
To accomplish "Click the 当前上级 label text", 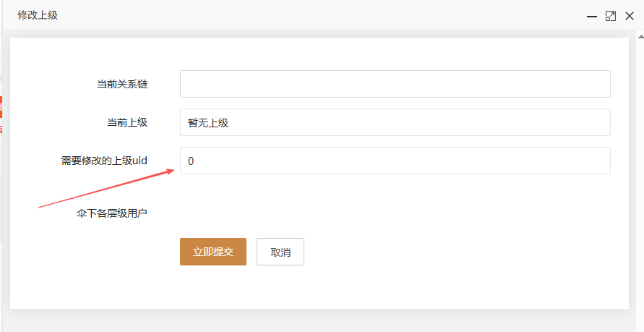I will coord(122,122).
